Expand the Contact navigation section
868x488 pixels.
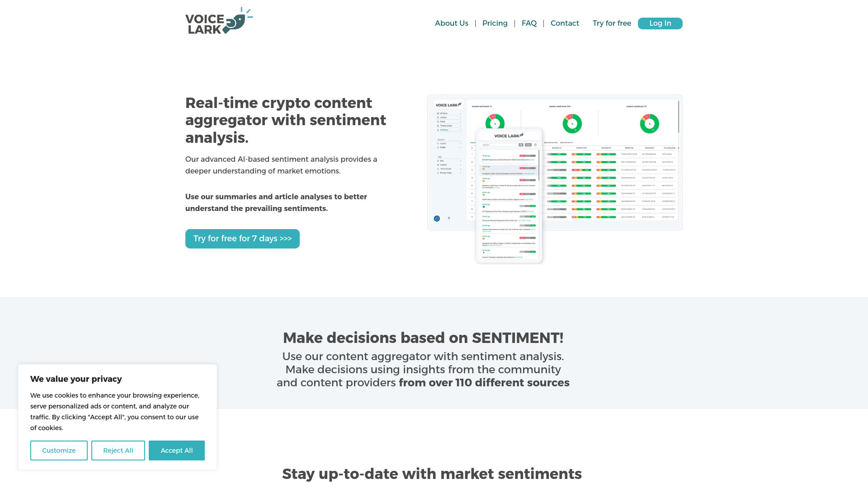(x=565, y=23)
